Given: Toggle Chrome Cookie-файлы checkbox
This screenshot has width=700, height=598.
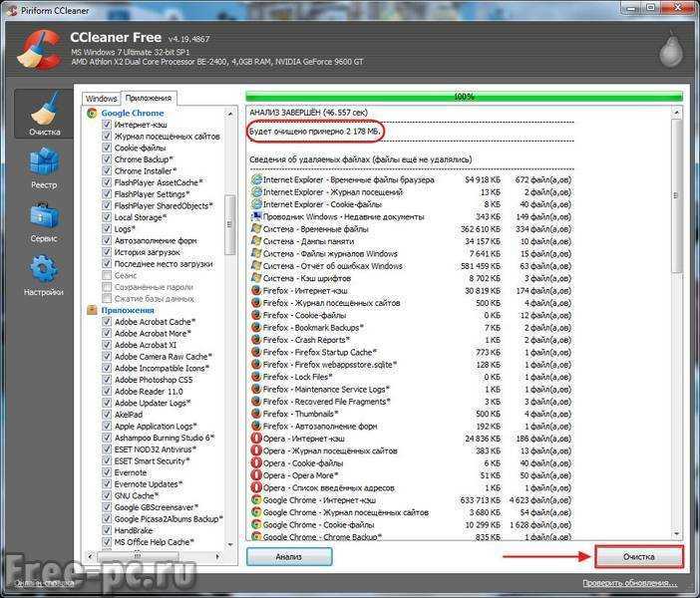Looking at the screenshot, I should click(x=107, y=148).
